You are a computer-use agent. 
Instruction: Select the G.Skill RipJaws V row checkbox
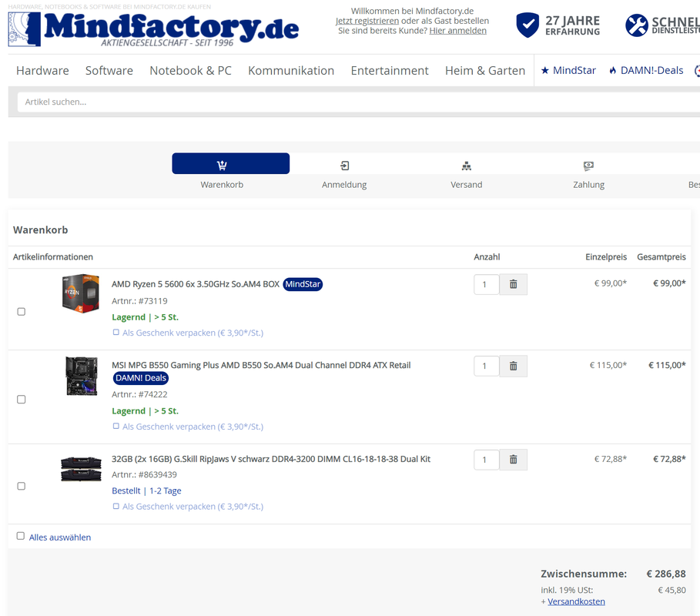click(21, 486)
